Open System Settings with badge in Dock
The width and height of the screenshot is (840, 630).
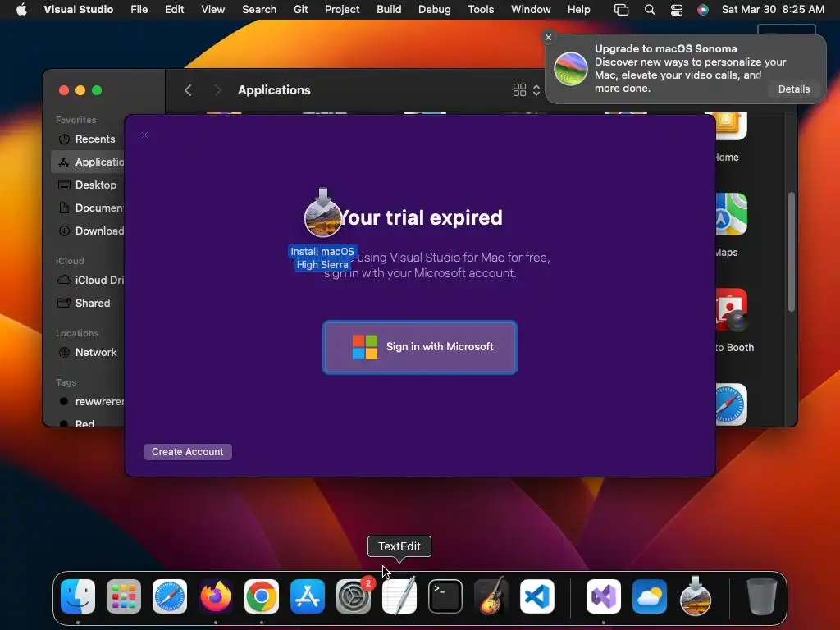(354, 596)
